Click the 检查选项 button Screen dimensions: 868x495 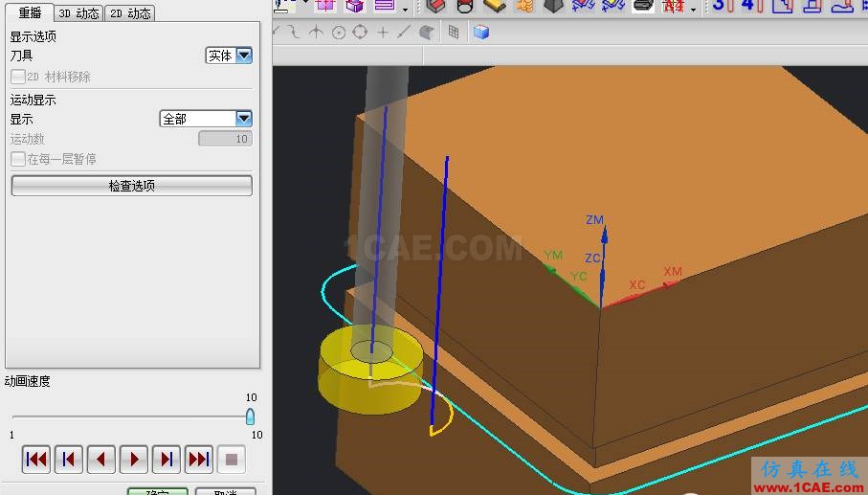pos(132,186)
